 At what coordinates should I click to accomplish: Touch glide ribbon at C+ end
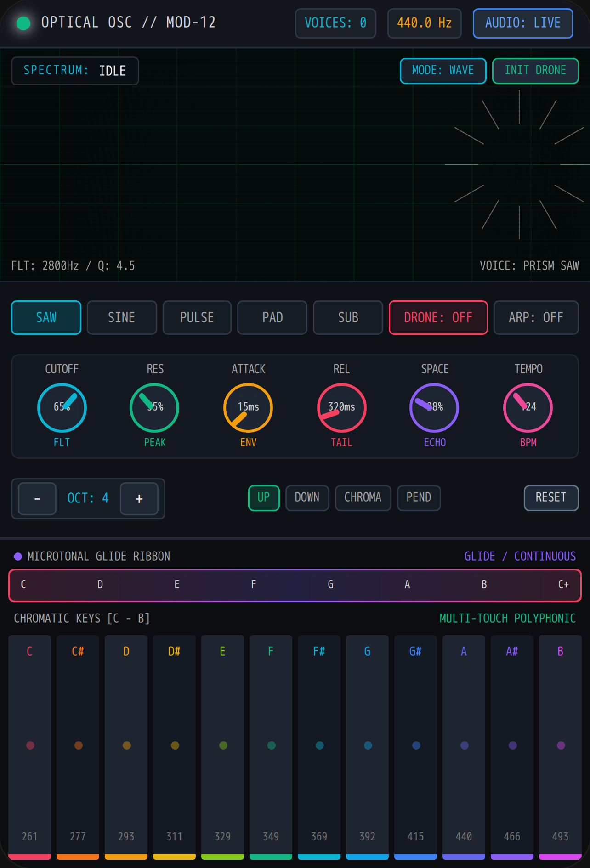tap(564, 585)
